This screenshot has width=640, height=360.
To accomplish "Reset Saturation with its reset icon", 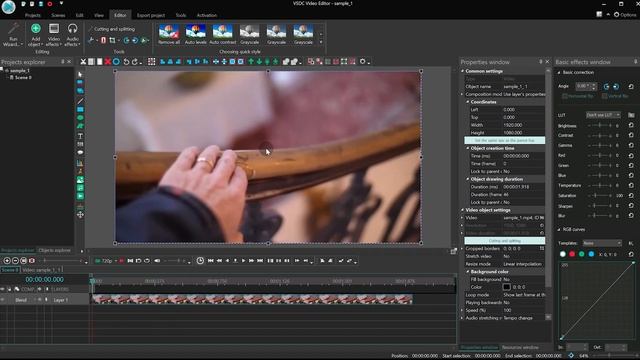I will pos(631,196).
